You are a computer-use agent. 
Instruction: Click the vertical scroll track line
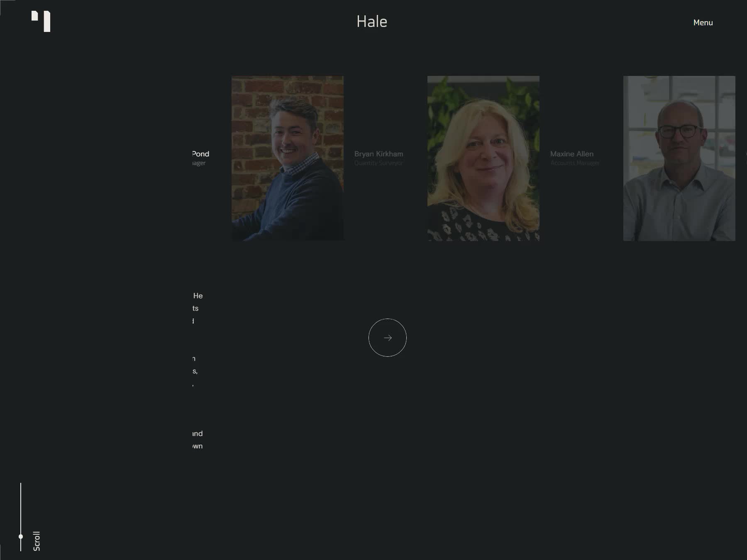tap(21, 506)
